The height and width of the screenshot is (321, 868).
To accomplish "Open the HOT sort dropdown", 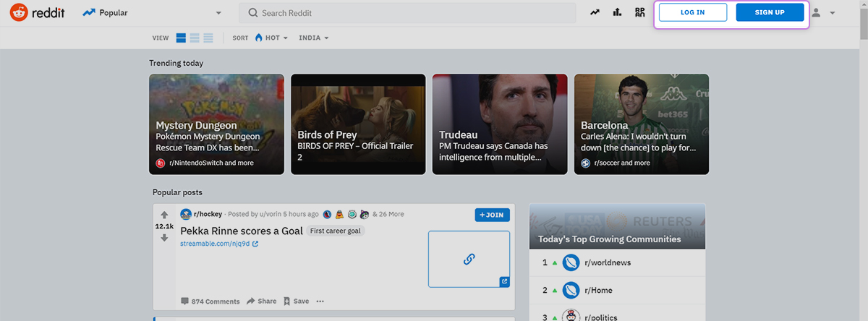I will tap(271, 38).
